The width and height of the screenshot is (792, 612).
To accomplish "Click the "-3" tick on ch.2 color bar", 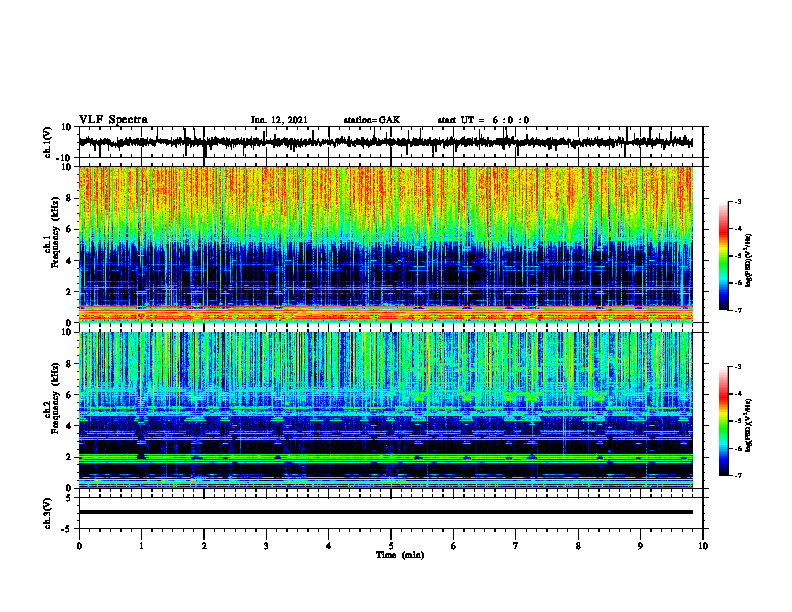I will (737, 367).
